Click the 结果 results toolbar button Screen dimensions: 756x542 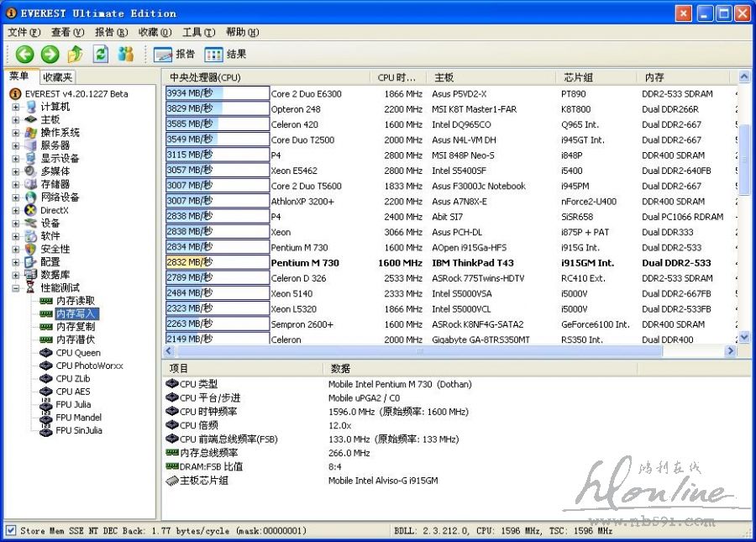tap(226, 55)
